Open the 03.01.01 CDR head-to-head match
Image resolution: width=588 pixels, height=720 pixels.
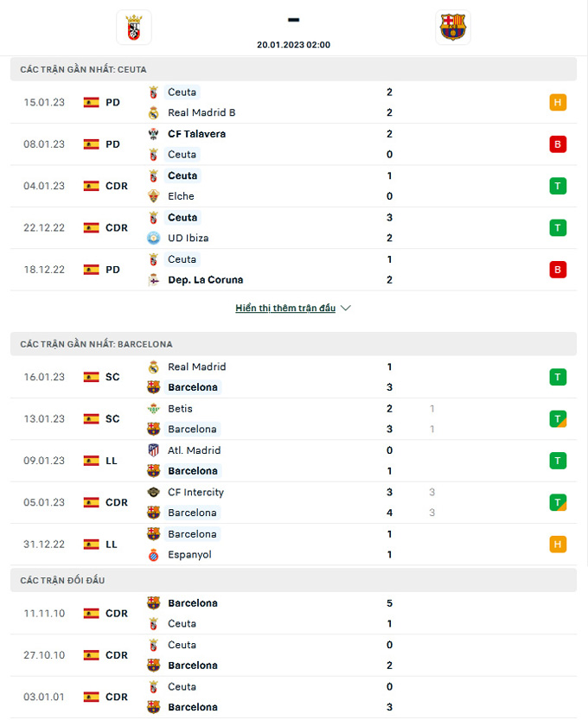point(293,697)
